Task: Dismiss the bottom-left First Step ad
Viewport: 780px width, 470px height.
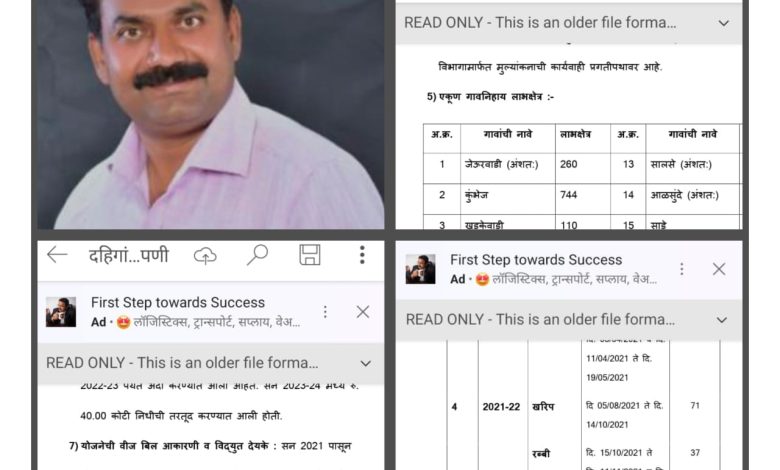Action: click(x=363, y=312)
